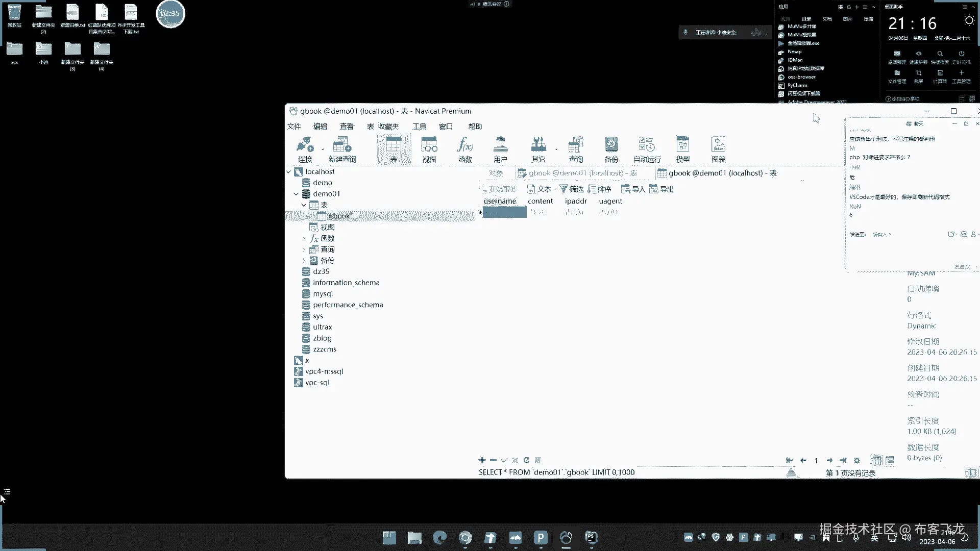Viewport: 980px width, 551px height.
Task: Select the zzzcms database in tree
Action: point(325,349)
